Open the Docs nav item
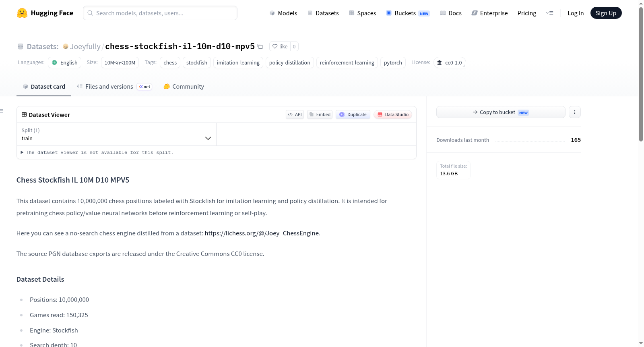 tap(450, 13)
